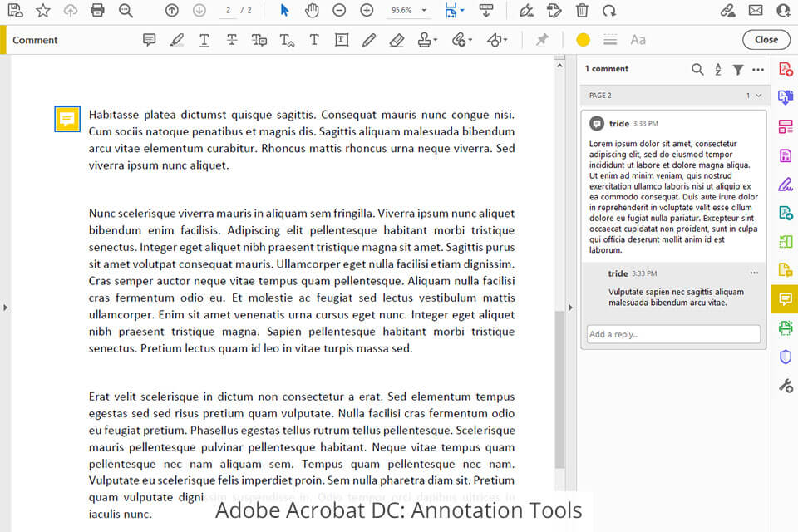Select the Pencil drawing tool
This screenshot has width=798, height=532.
coord(369,40)
